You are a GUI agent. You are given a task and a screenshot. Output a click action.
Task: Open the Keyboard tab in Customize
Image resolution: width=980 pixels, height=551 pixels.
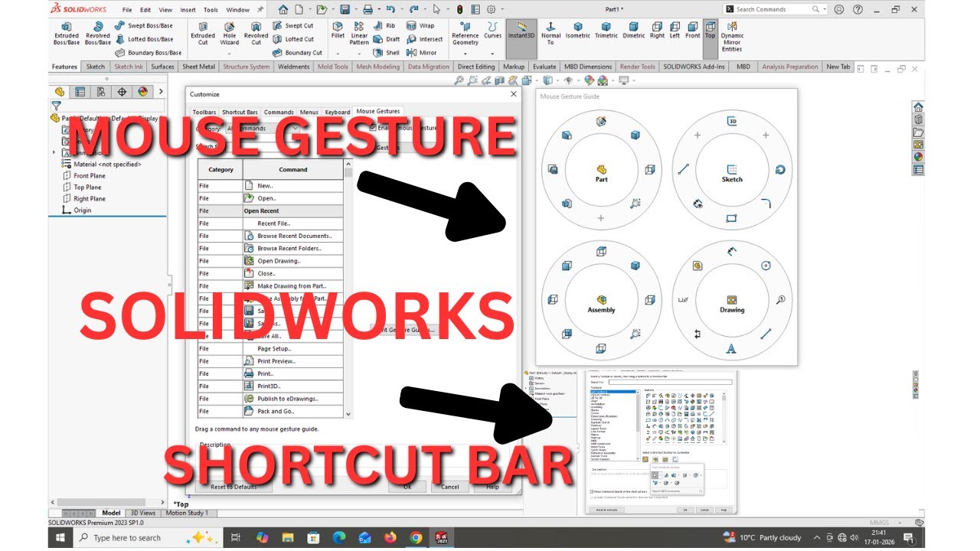click(337, 112)
